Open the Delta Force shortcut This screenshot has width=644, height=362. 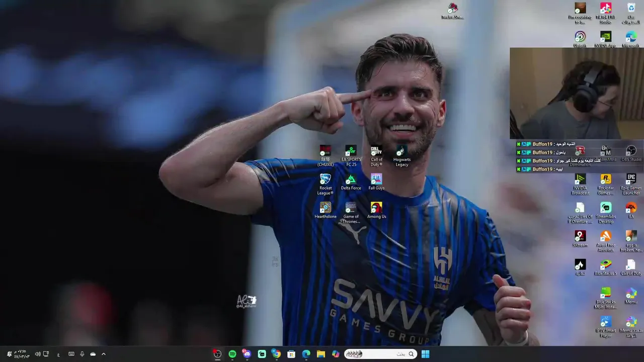351,183
